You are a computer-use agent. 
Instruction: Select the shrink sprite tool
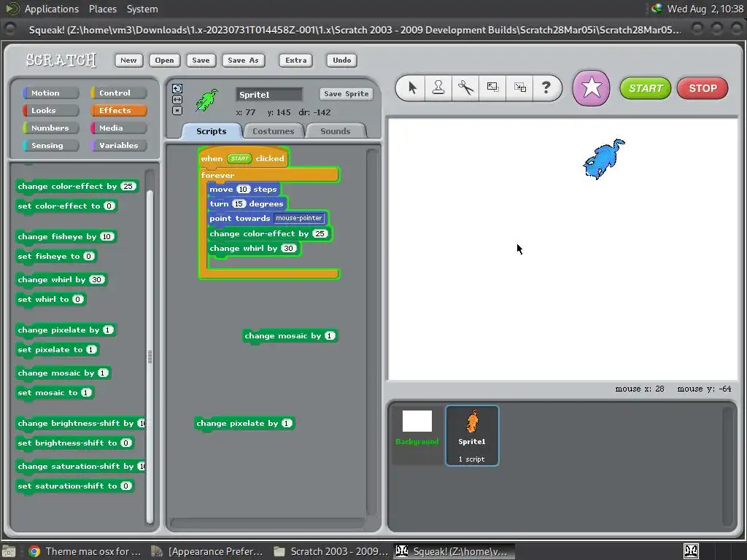[519, 87]
